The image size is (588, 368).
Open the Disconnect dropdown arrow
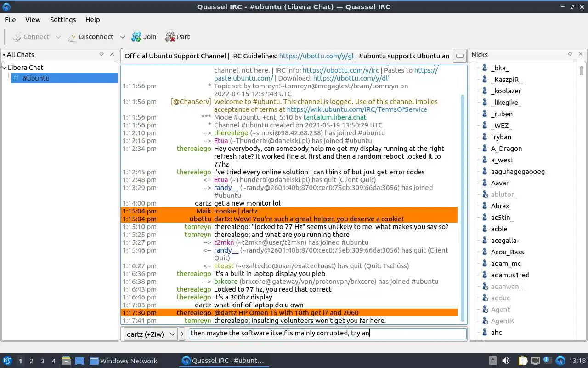pyautogui.click(x=122, y=37)
